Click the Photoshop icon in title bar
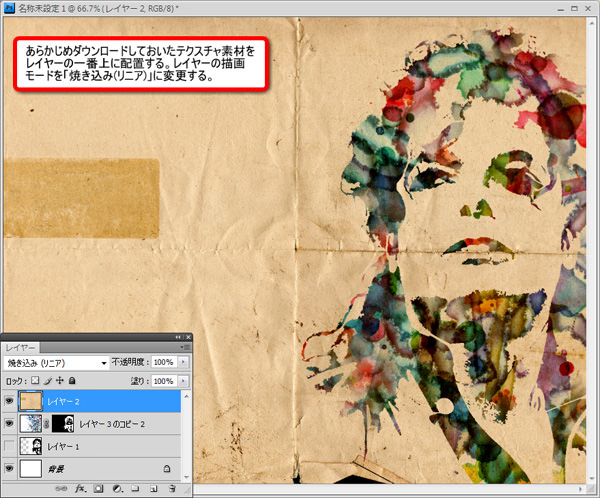The height and width of the screenshot is (498, 600). (x=9, y=7)
